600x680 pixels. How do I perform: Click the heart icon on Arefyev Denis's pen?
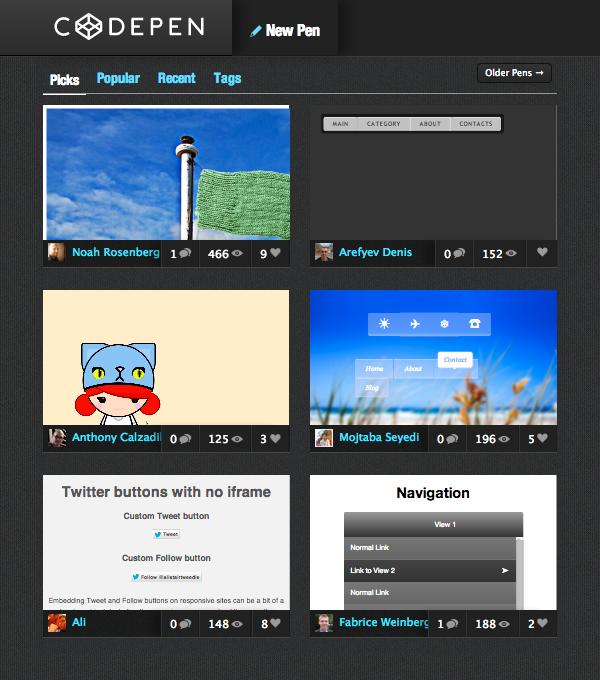542,253
